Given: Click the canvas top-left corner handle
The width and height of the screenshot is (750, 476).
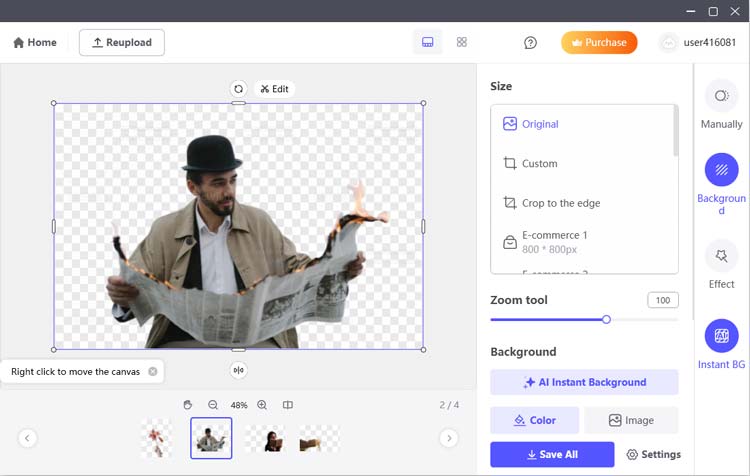Looking at the screenshot, I should click(54, 103).
